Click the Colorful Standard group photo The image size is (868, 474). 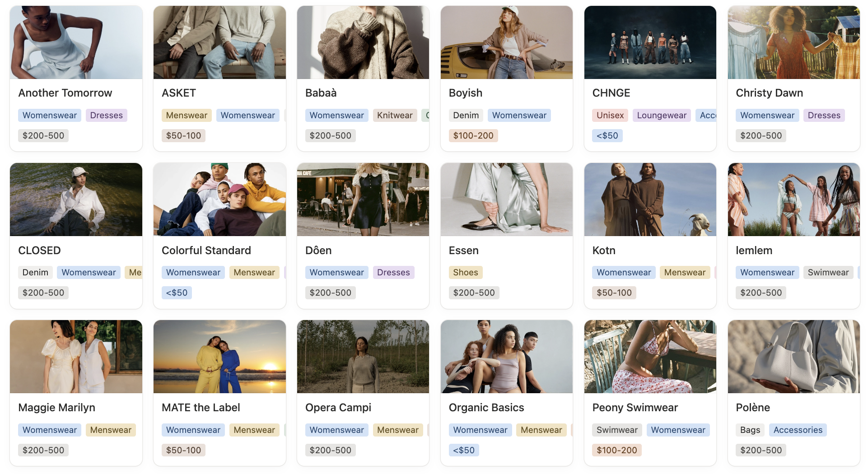[x=219, y=200]
